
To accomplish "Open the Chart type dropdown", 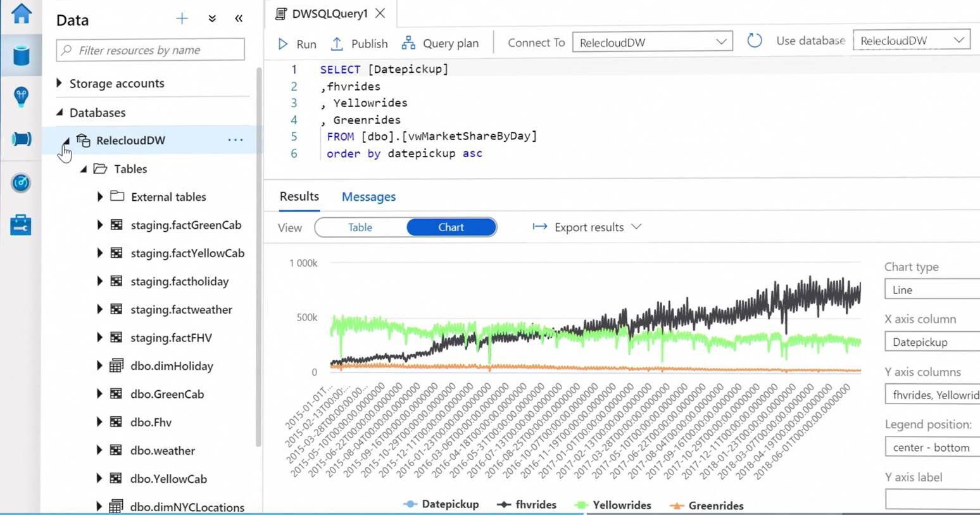I will (x=932, y=289).
